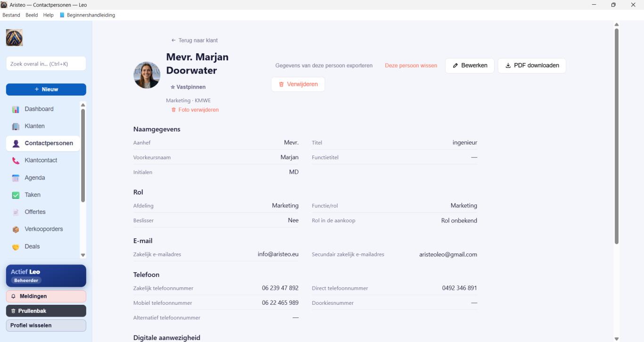Screen dimensions: 644x342
Task: Click Profiel wisselen
Action: coord(46,326)
